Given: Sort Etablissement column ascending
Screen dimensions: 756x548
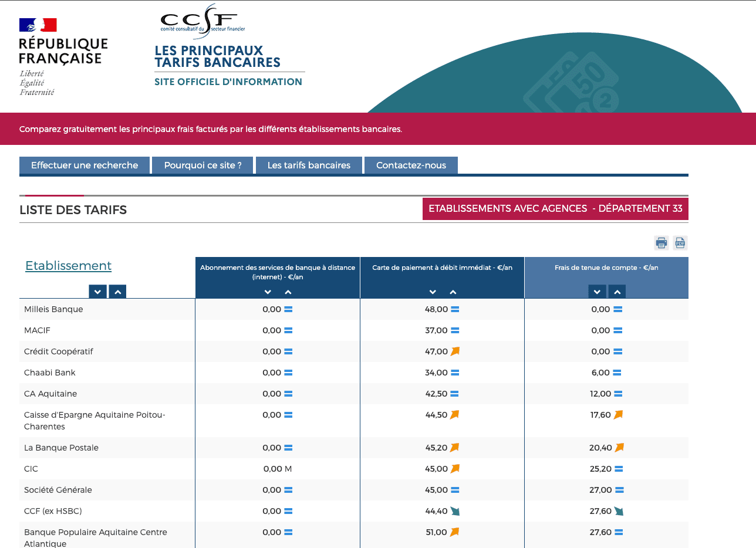Looking at the screenshot, I should [117, 292].
